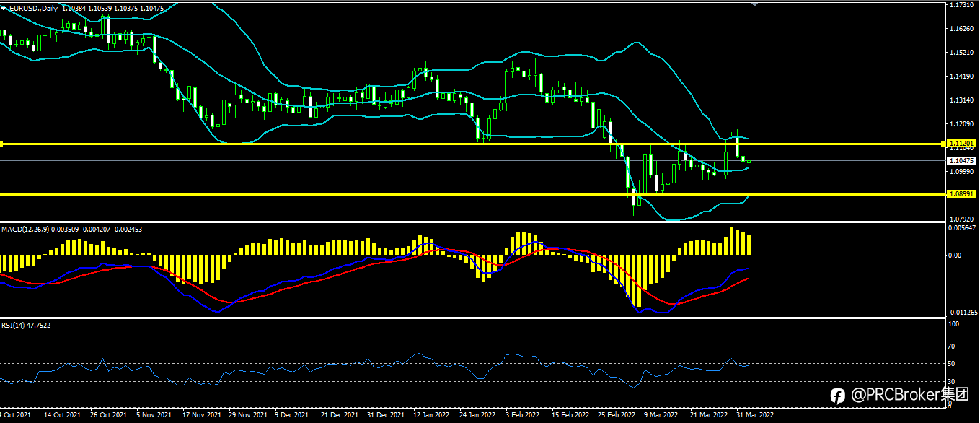This screenshot has height=423, width=980.
Task: Select the lower yellow horizontal line at 1.08991
Action: pos(474,194)
